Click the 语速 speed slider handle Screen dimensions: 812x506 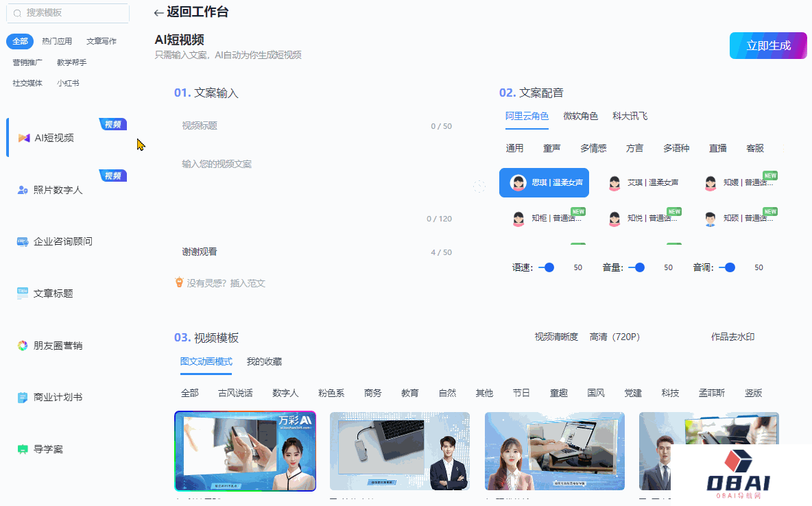coord(549,267)
